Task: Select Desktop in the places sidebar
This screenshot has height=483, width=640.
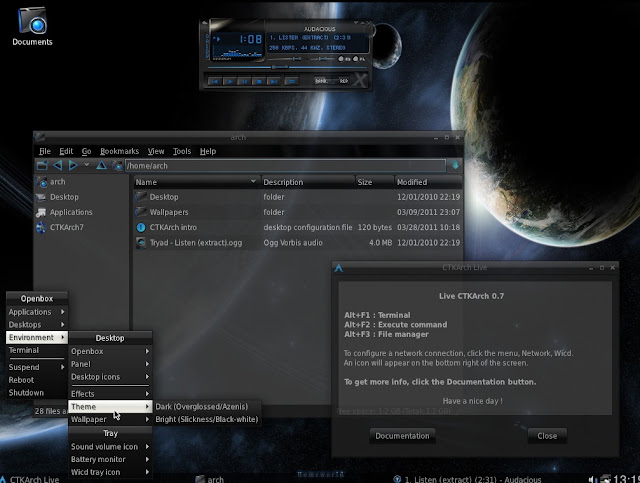Action: (x=81, y=197)
